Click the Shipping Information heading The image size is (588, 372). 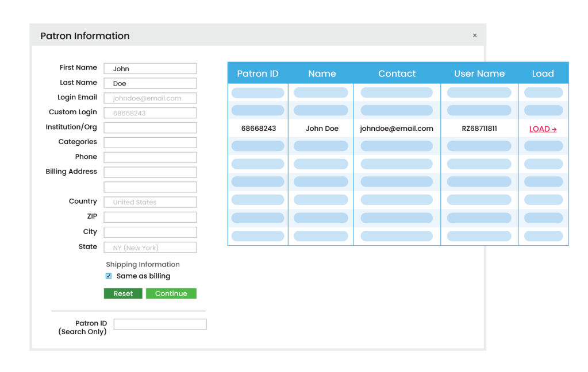click(143, 265)
